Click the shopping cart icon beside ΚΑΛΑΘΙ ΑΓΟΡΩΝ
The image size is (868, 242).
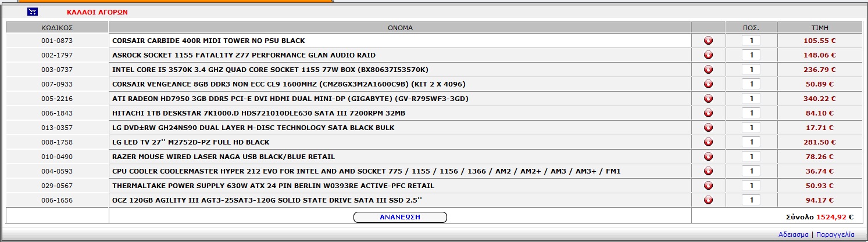pos(33,12)
